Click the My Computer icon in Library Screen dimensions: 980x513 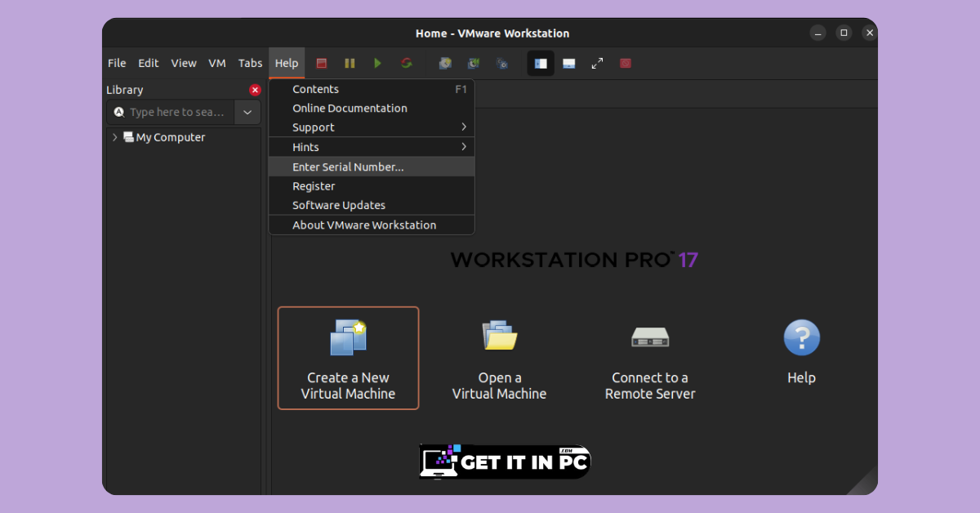(x=128, y=137)
